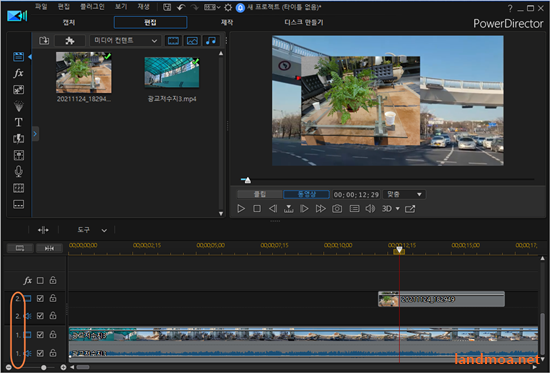This screenshot has width=550, height=373.
Task: Lock the fx effect track
Action: point(53,280)
